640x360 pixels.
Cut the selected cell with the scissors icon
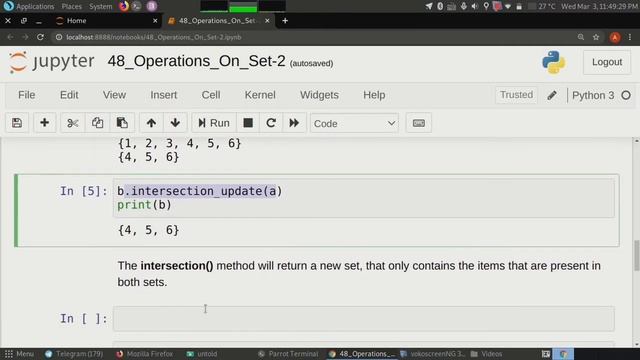click(x=73, y=123)
